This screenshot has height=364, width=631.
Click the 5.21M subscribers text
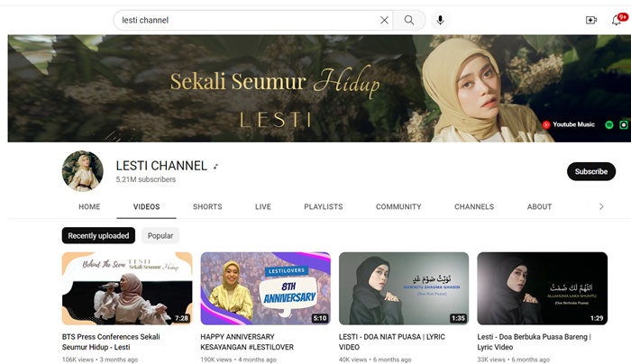(x=146, y=179)
